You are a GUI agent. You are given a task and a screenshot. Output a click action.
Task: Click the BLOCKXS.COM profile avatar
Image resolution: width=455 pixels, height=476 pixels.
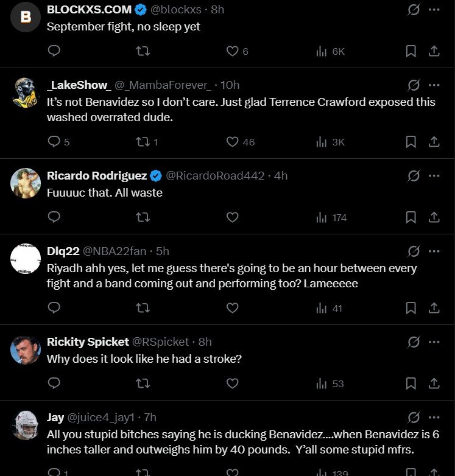(x=26, y=17)
